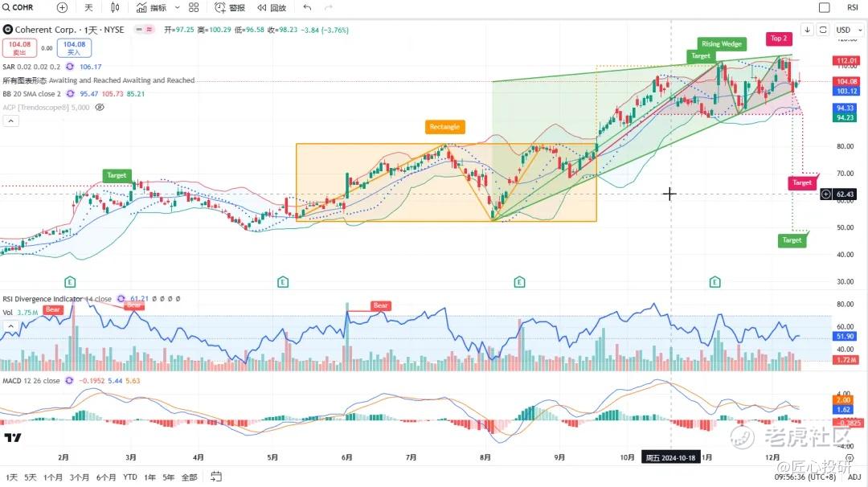This screenshot has height=487, width=868.
Task: Select the RSI Divergence Indicator legend
Action: coord(56,299)
